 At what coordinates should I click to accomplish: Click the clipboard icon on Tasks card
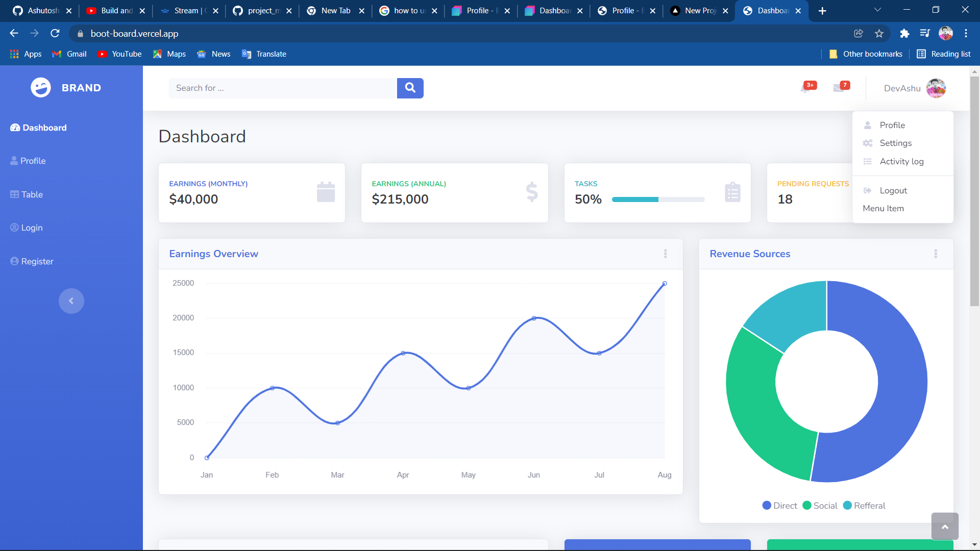(x=732, y=192)
